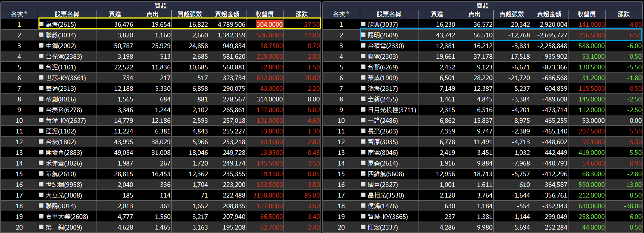Select the checkbox beside 陽明(2609)

coord(364,35)
